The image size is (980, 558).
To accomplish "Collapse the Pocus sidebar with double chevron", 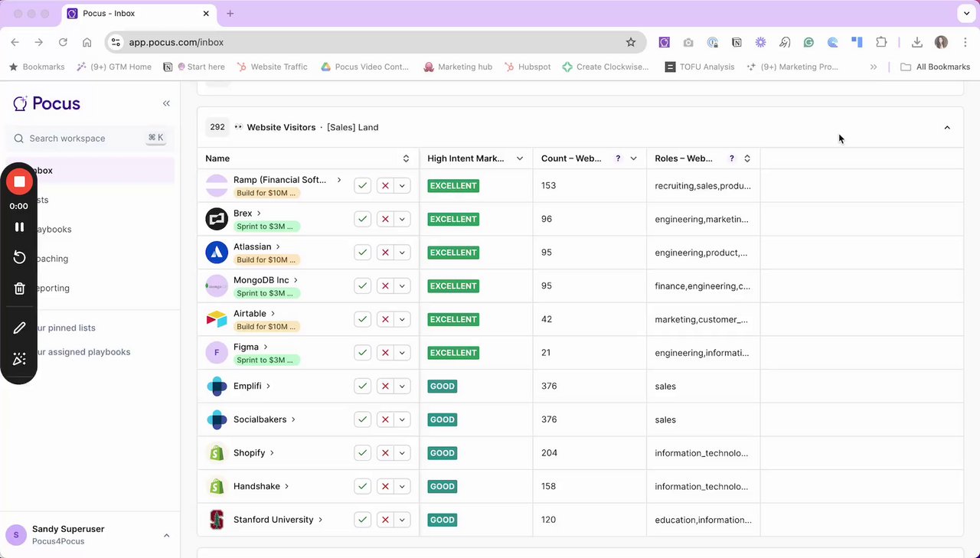I will click(x=166, y=103).
